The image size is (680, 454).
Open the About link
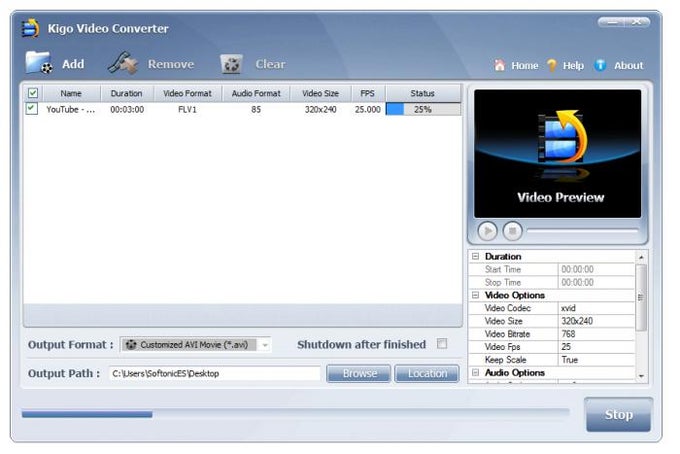point(628,65)
